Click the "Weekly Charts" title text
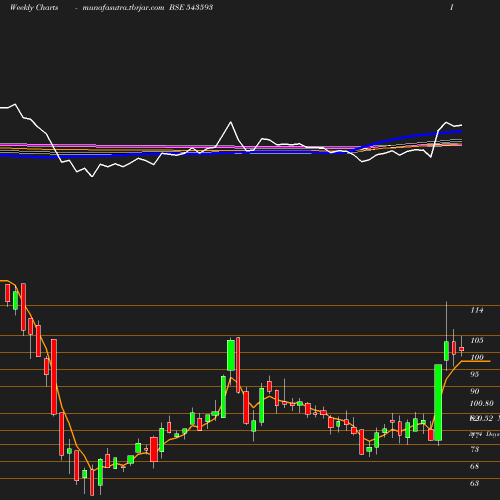Screen dimensions: 500x500 pos(34,7)
